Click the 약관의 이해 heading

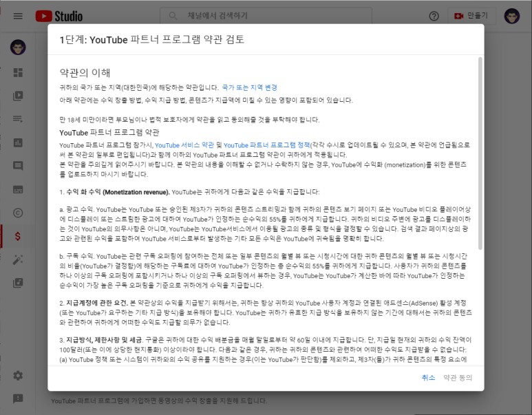coord(85,73)
